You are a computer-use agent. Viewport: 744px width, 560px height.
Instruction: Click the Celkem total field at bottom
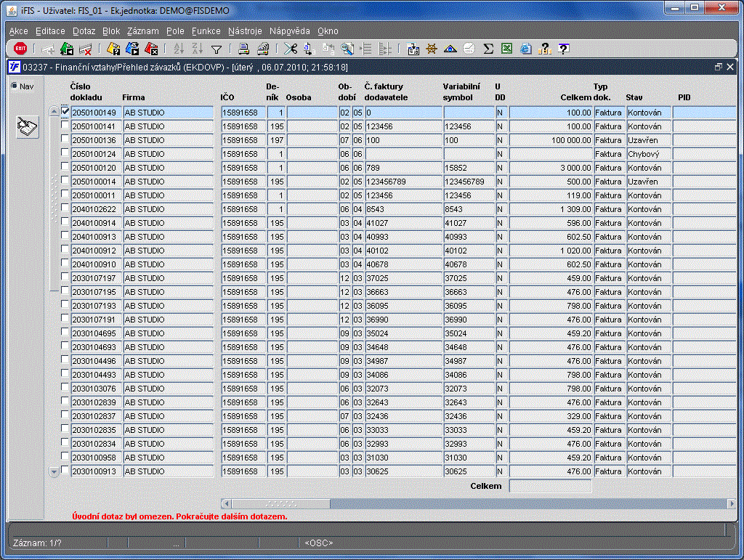tap(550, 486)
